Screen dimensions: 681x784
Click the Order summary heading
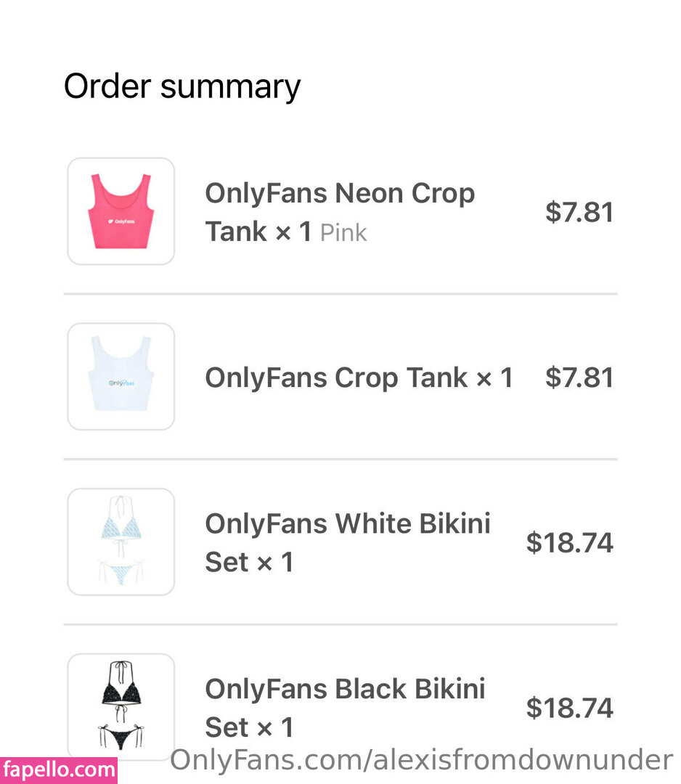click(182, 86)
